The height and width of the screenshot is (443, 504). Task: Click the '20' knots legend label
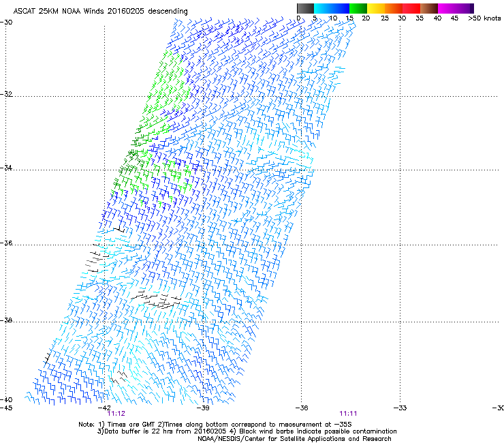(x=366, y=18)
